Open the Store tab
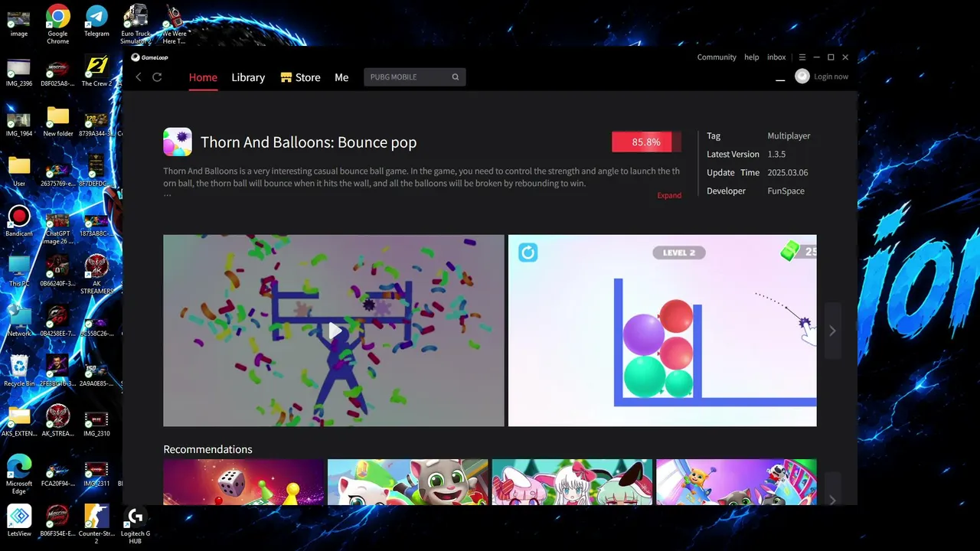980x551 pixels. click(x=300, y=77)
